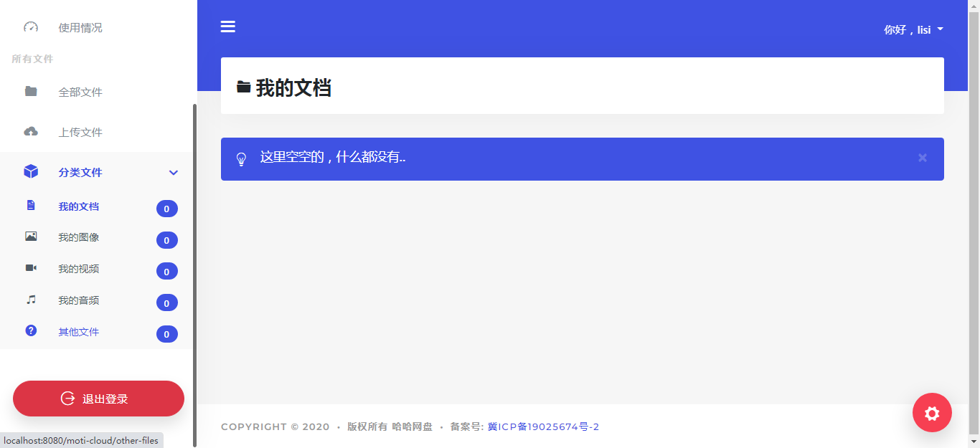Open 我的图像 via the image icon
The height and width of the screenshot is (448, 980).
(31, 237)
